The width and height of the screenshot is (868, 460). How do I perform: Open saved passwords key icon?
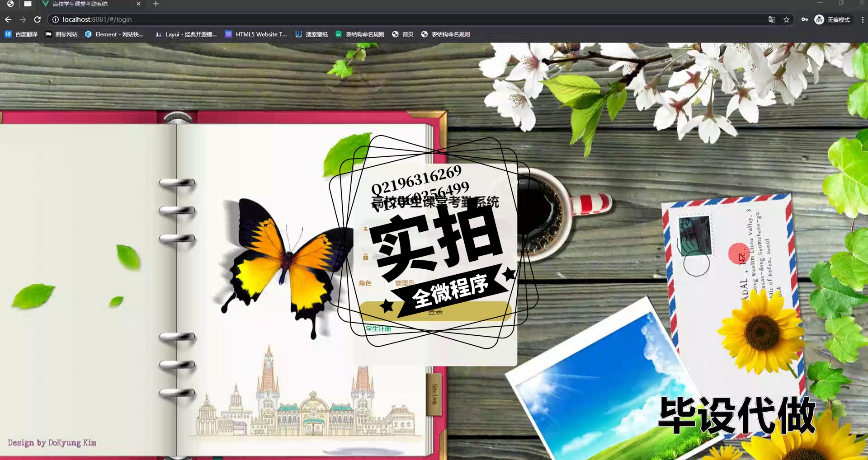click(x=805, y=19)
